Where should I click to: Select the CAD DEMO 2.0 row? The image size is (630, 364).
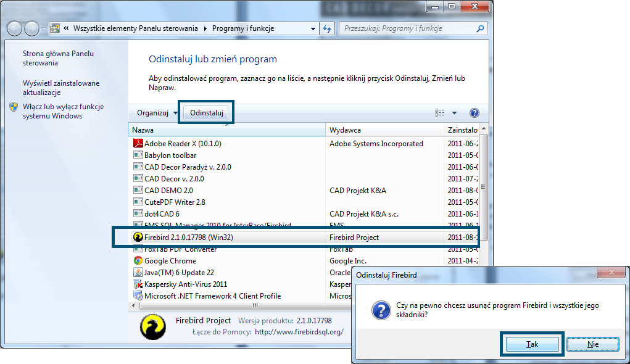(305, 190)
